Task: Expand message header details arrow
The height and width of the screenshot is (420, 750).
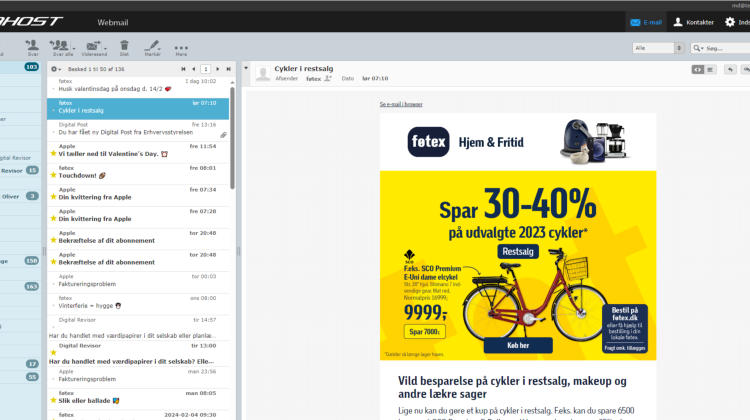Action: (x=246, y=68)
